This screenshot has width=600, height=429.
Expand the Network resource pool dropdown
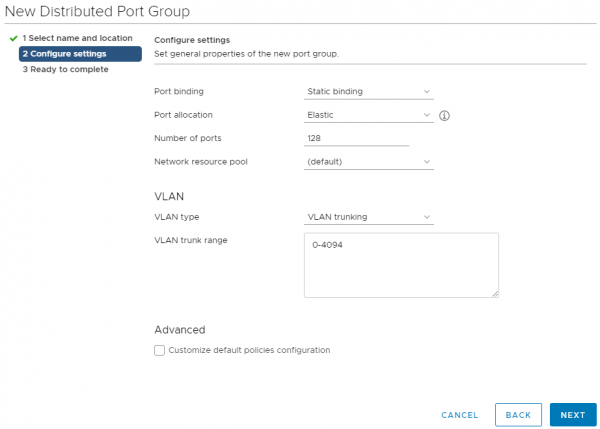click(x=367, y=162)
